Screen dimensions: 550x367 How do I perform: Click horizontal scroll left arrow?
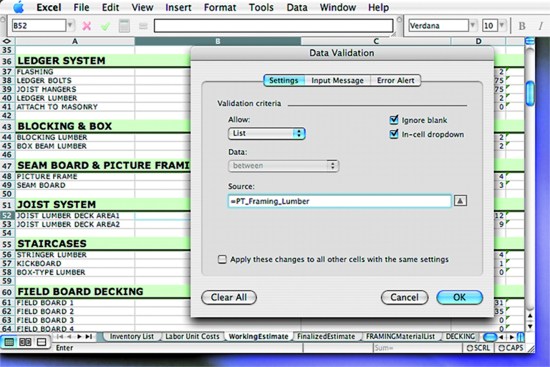click(x=502, y=337)
